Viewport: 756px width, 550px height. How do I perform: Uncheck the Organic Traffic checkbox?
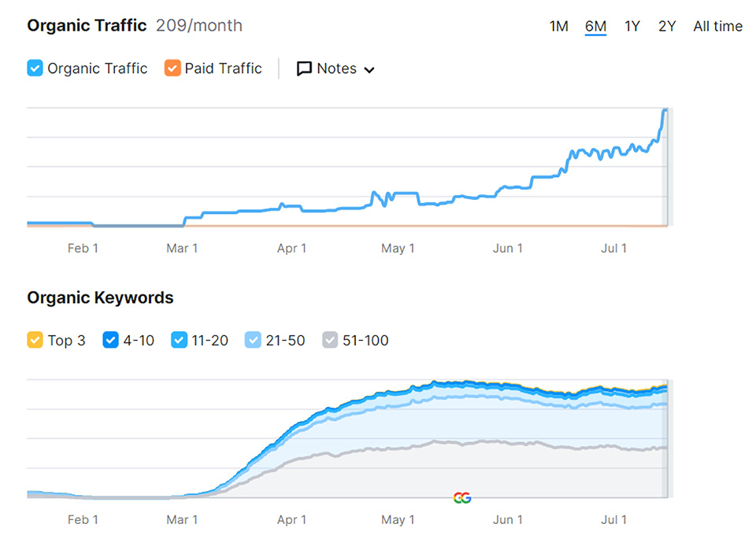tap(35, 68)
